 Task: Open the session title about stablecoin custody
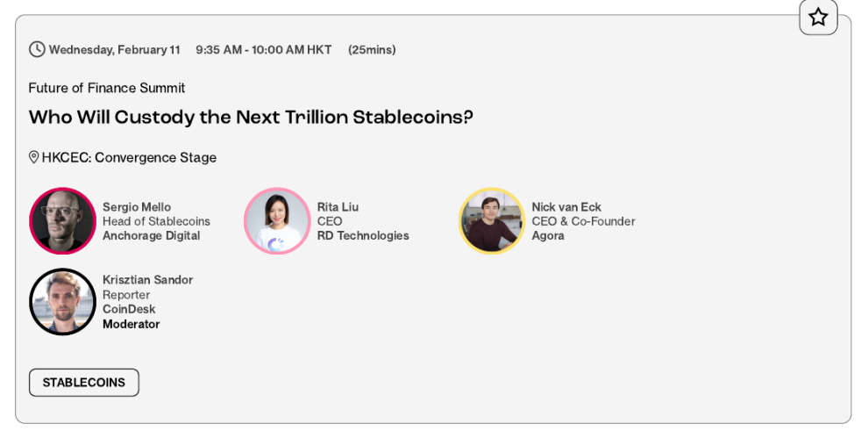coord(251,118)
